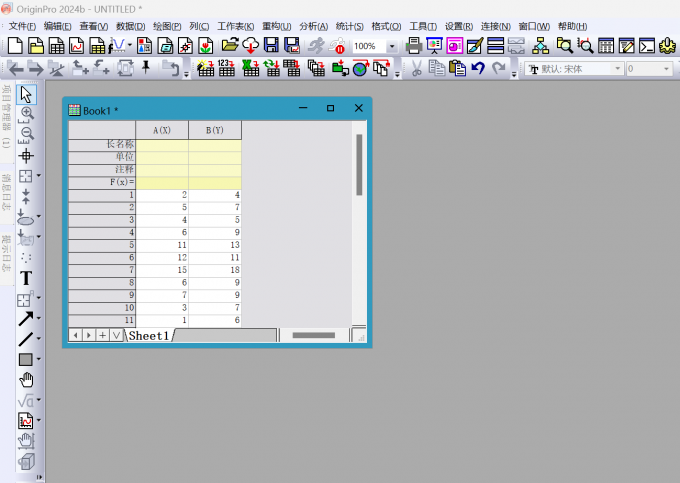Viewport: 680px width, 483px height.
Task: Click the horizontal scrollbar thumb in Book1
Action: (314, 335)
